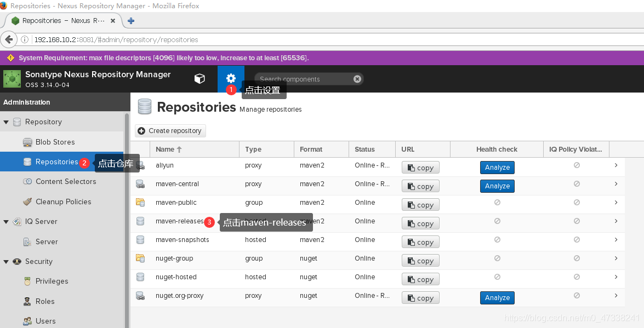Click the Health check column header

pos(497,149)
